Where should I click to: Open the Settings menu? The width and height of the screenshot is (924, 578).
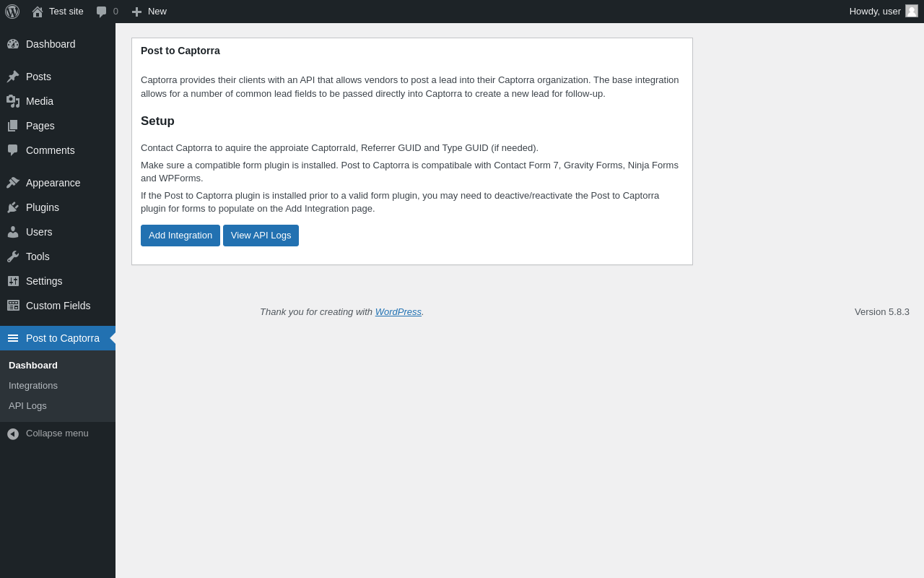tap(58, 281)
